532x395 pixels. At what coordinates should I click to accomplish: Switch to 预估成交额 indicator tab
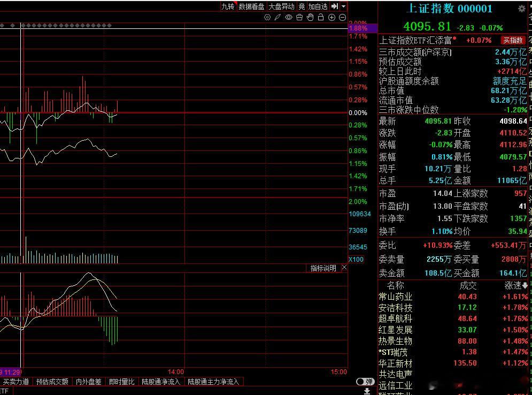pyautogui.click(x=52, y=382)
